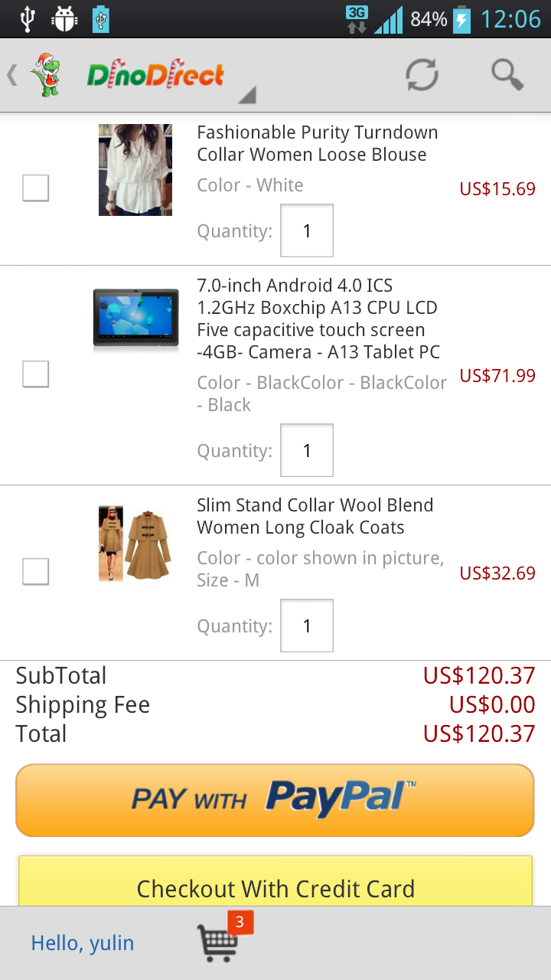Tap the Hello, yulin account link
551x980 pixels.
(83, 943)
